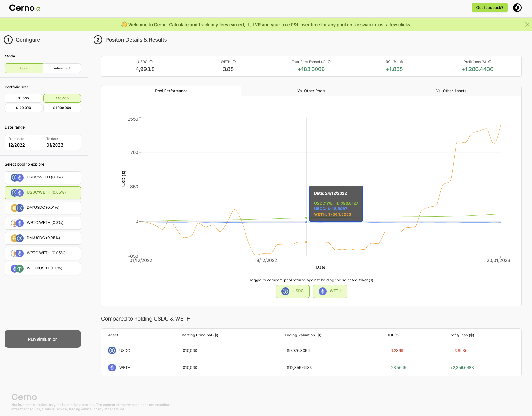Click Cerno footer logo text
The image size is (532, 416).
coord(24,397)
